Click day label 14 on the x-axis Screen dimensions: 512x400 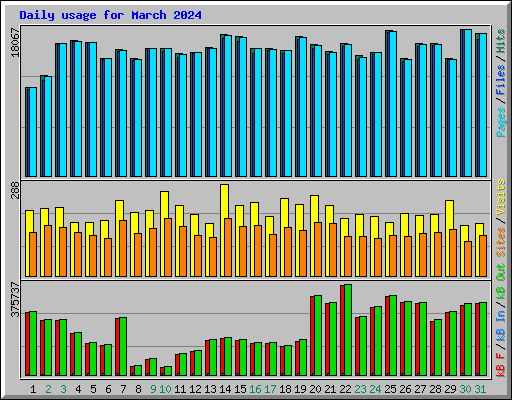click(225, 389)
